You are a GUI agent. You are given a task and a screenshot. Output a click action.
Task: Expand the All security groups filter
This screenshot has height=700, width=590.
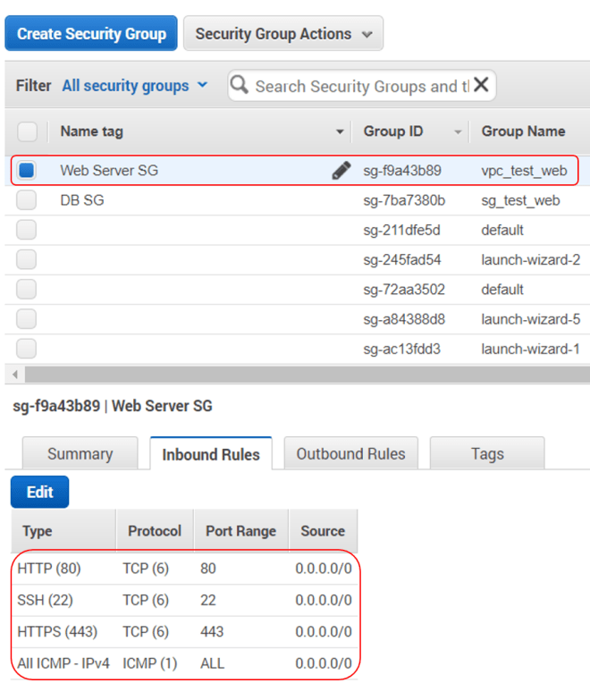tap(134, 86)
